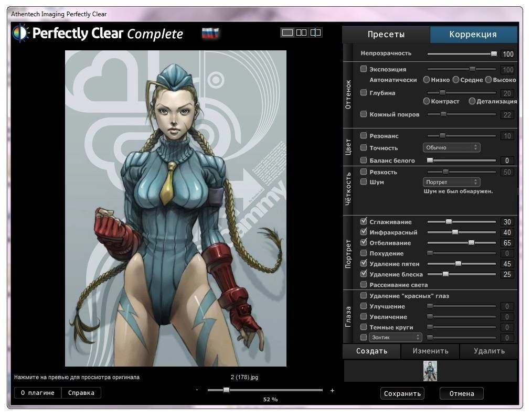This screenshot has width=532, height=419.
Task: Uncheck the Сглаживание checkbox
Action: coord(364,221)
